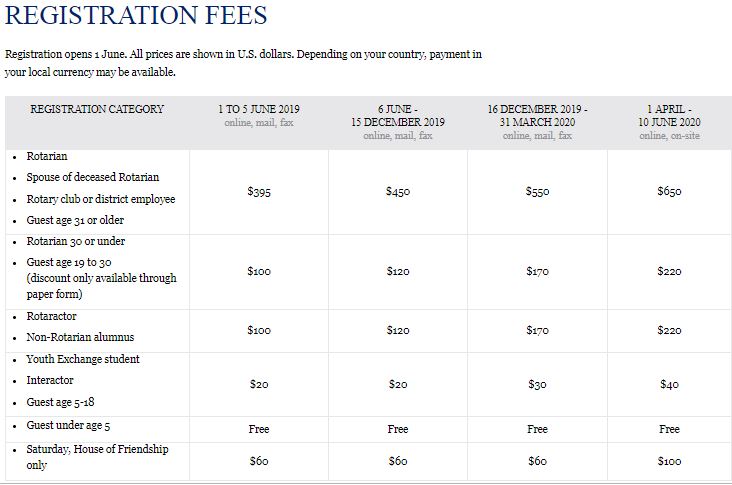Viewport: 732px width, 485px height.
Task: Click the REGISTRATION FEES heading
Action: (136, 17)
